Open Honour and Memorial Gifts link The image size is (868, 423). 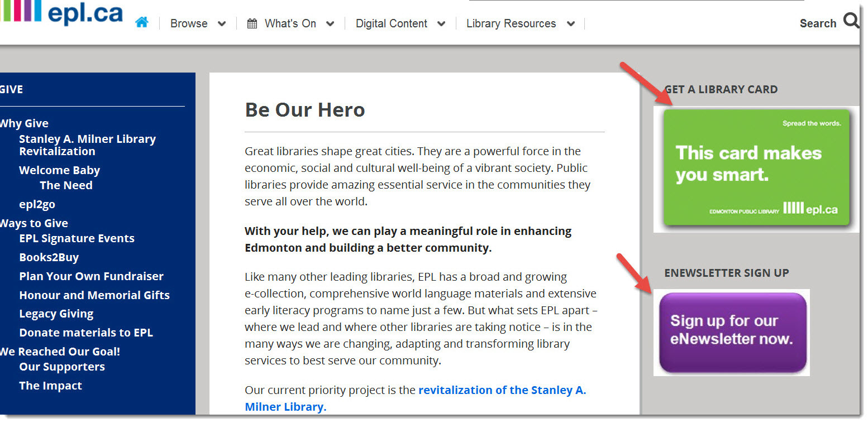(x=94, y=295)
